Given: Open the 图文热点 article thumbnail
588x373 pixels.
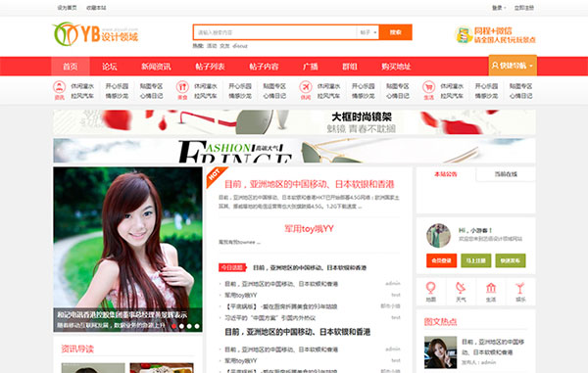Looking at the screenshot, I should tap(440, 352).
